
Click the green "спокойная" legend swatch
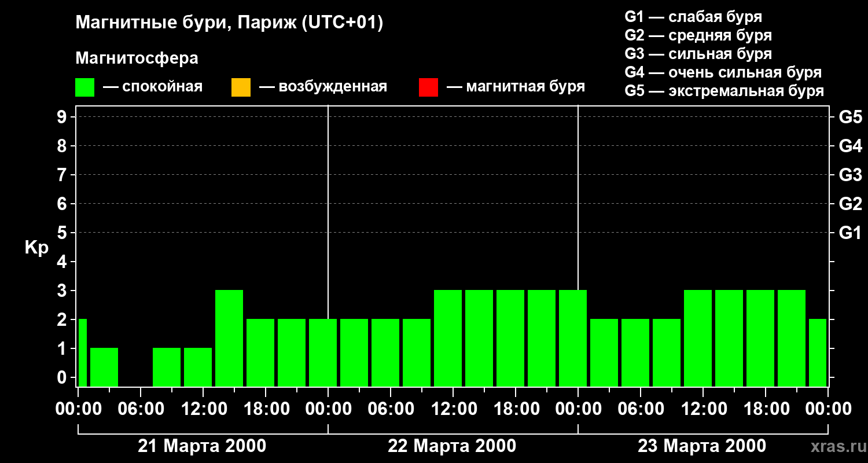pos(85,87)
